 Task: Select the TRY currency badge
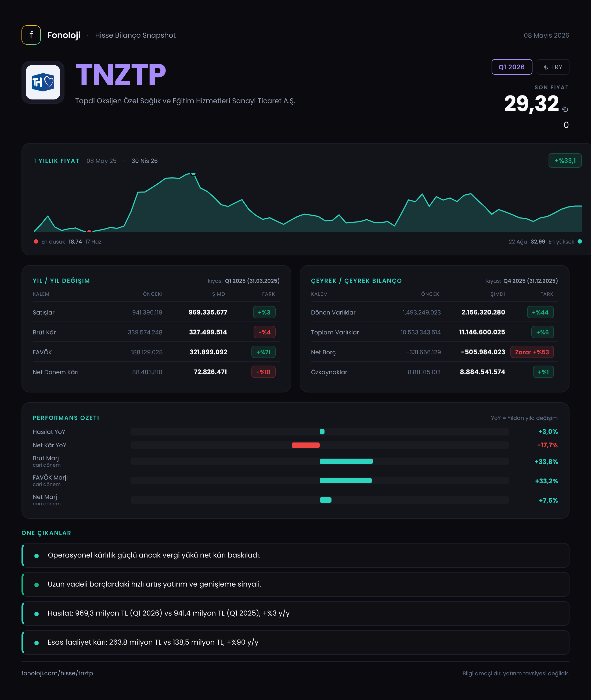553,67
